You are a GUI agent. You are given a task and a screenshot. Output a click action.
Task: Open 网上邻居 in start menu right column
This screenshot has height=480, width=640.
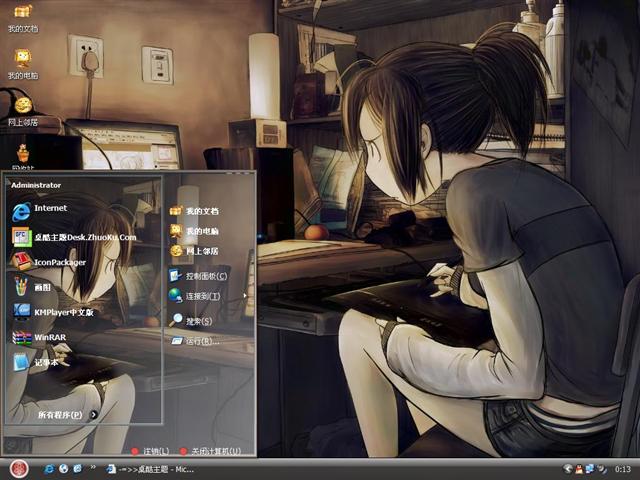(x=194, y=251)
